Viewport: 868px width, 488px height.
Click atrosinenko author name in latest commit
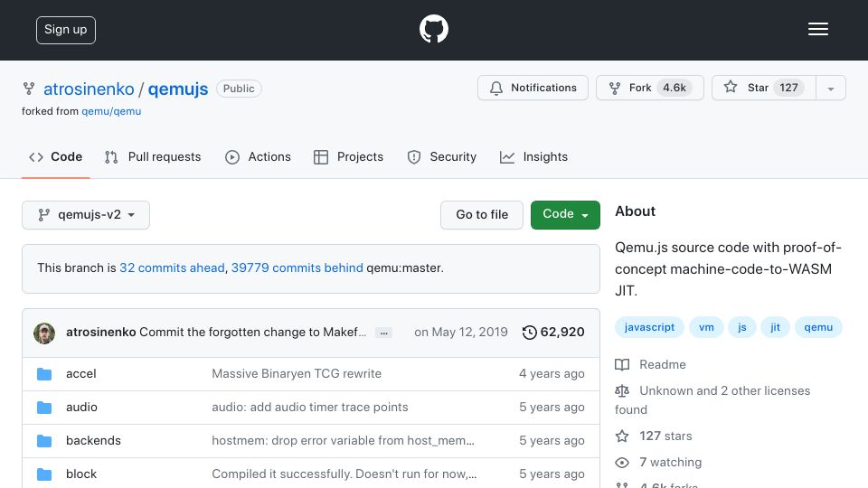100,332
